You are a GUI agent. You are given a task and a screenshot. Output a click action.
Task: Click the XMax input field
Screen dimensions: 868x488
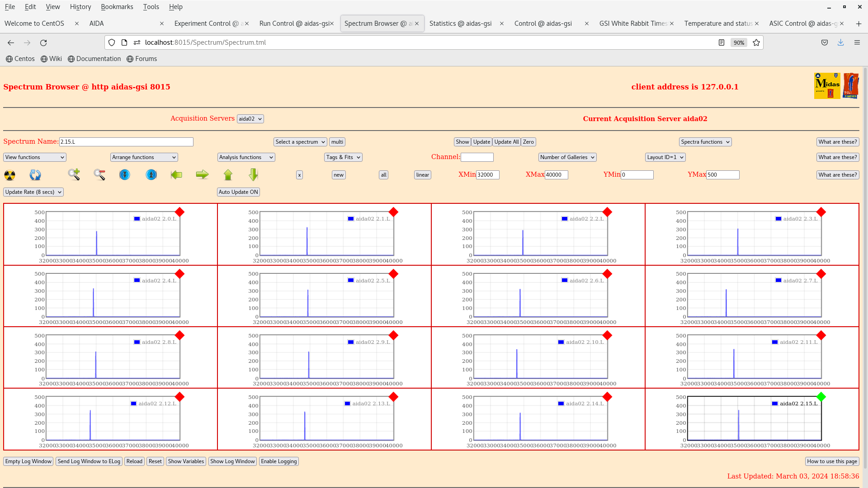[x=556, y=175]
